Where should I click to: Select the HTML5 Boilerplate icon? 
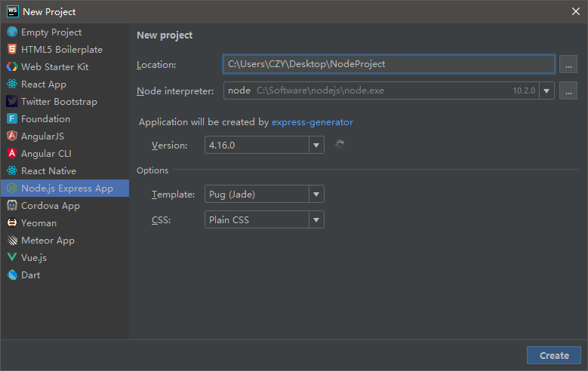(x=12, y=50)
